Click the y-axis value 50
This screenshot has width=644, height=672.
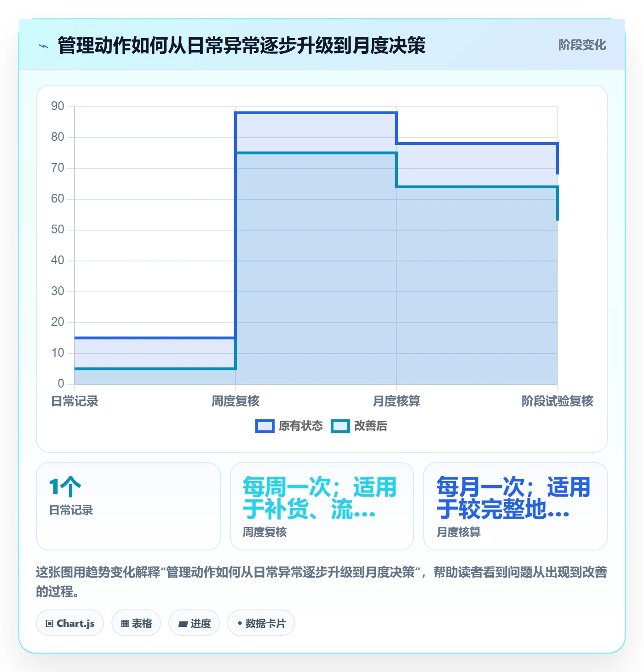coord(57,229)
